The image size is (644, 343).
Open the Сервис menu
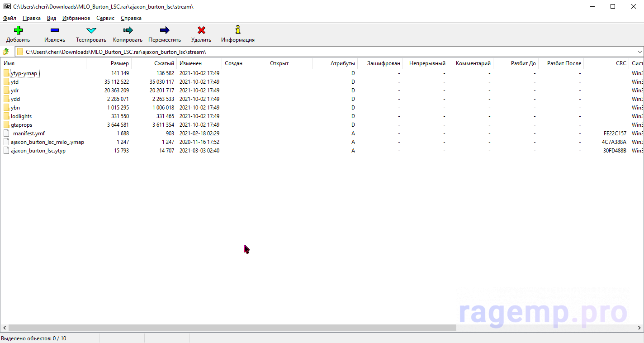tap(105, 18)
